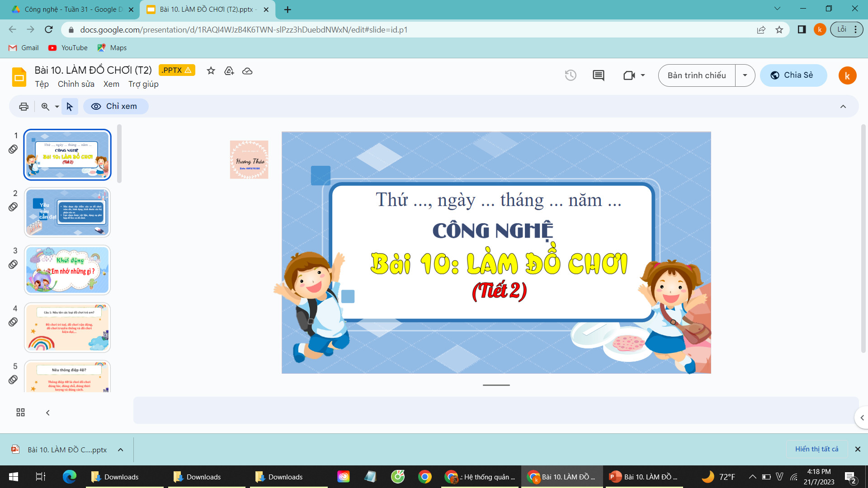Open the Tệp menu
This screenshot has height=488, width=868.
pos(42,84)
